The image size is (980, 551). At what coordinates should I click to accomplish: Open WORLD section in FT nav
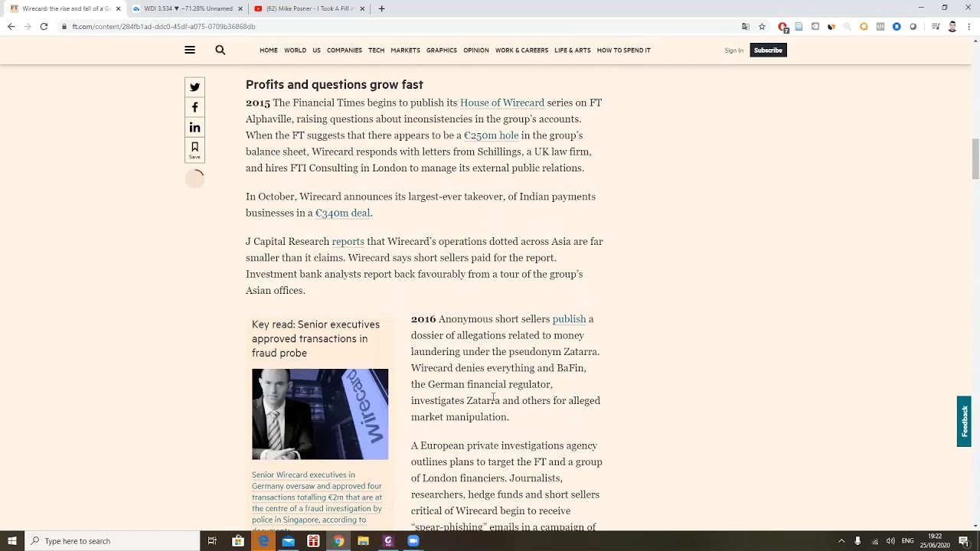(x=295, y=51)
